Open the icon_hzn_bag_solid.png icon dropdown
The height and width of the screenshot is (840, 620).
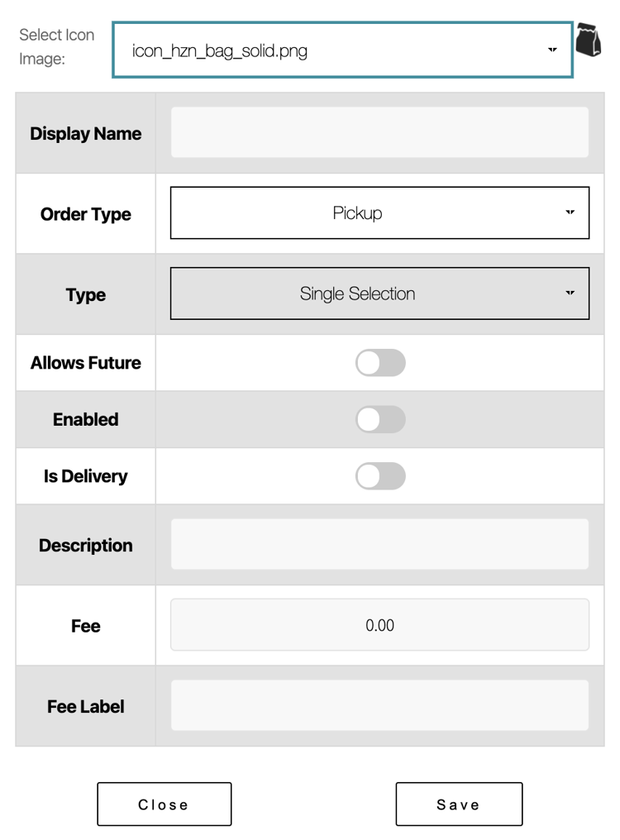(343, 50)
